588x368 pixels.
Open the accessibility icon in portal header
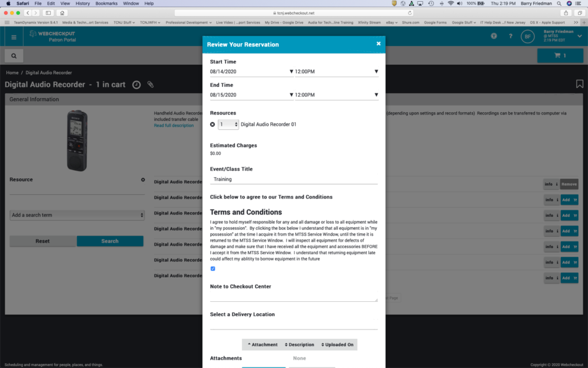pyautogui.click(x=494, y=36)
